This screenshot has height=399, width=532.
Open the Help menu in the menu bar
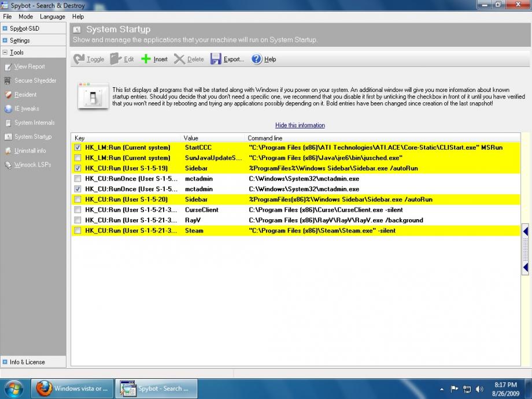tap(78, 17)
